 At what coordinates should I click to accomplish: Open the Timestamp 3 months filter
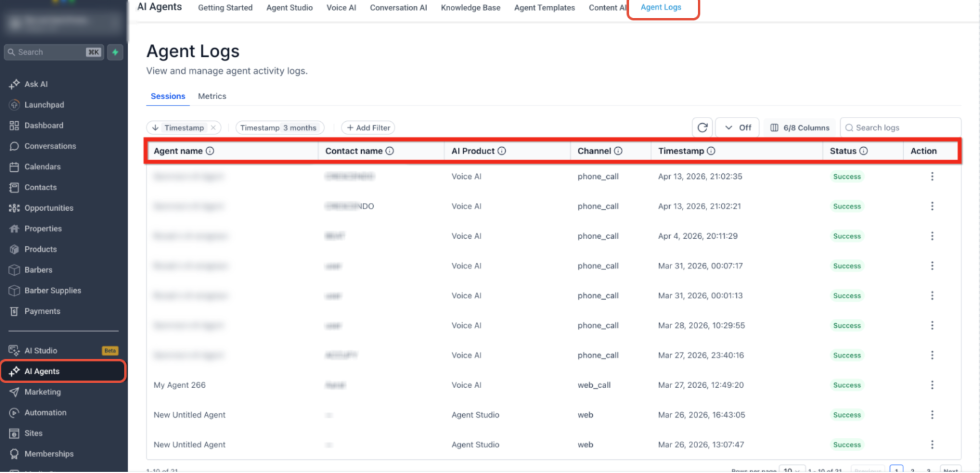pos(279,127)
